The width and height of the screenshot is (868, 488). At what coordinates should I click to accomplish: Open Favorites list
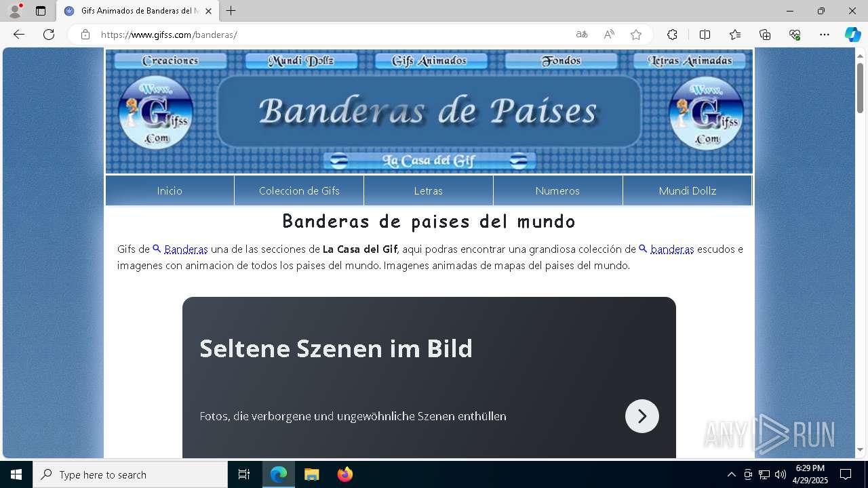[x=735, y=35]
